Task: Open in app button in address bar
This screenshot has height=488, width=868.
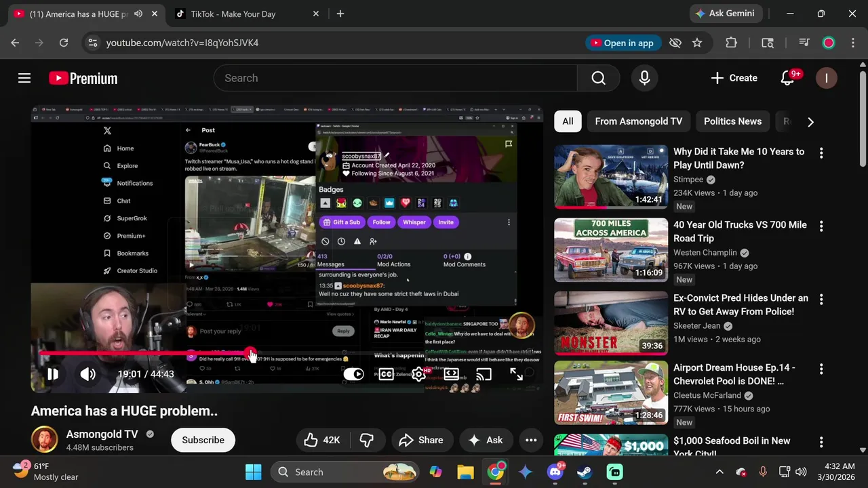Action: coord(623,43)
